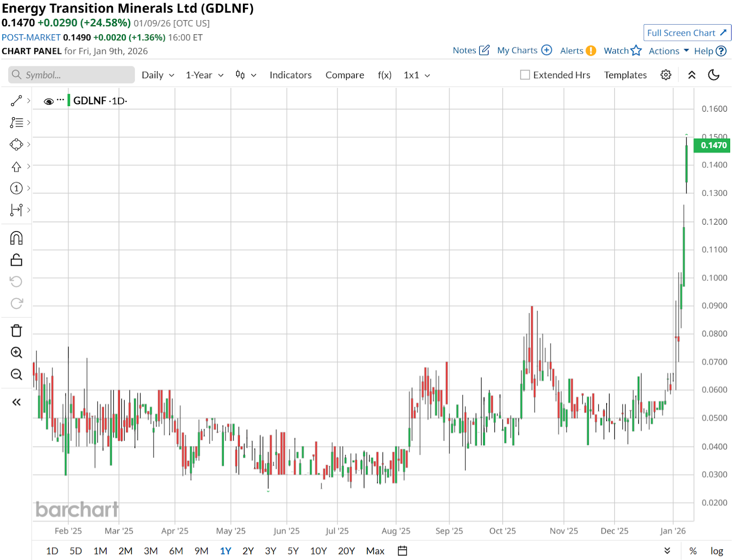This screenshot has width=732, height=560.
Task: Expand the Actions dropdown menu
Action: [669, 51]
